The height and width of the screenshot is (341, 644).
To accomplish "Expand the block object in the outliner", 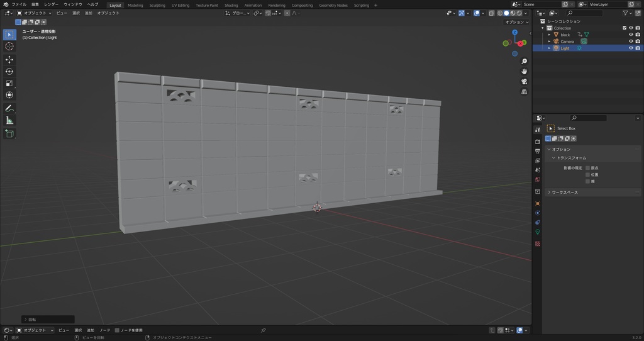I will pyautogui.click(x=549, y=35).
